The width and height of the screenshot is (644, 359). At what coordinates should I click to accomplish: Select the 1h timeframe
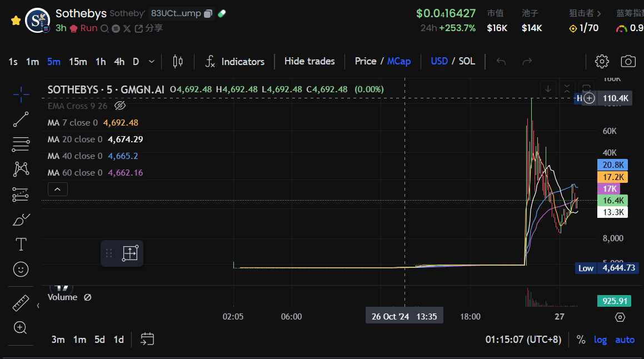tap(101, 62)
